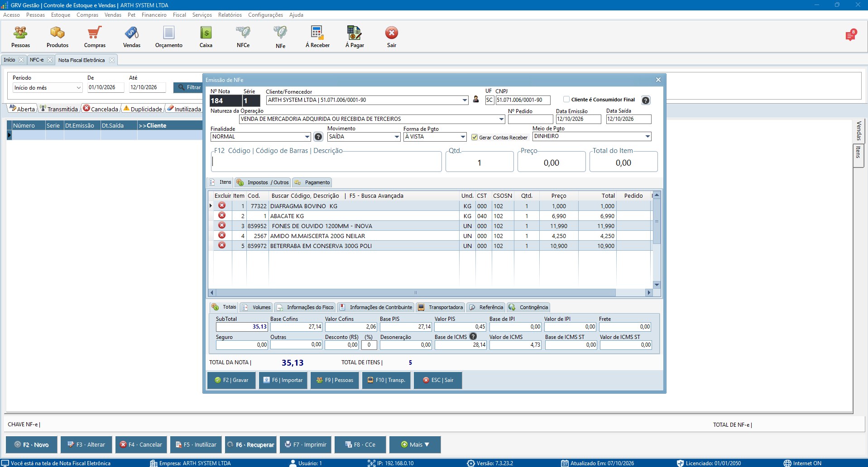Open the Vendas toolbar icon

[x=132, y=37]
